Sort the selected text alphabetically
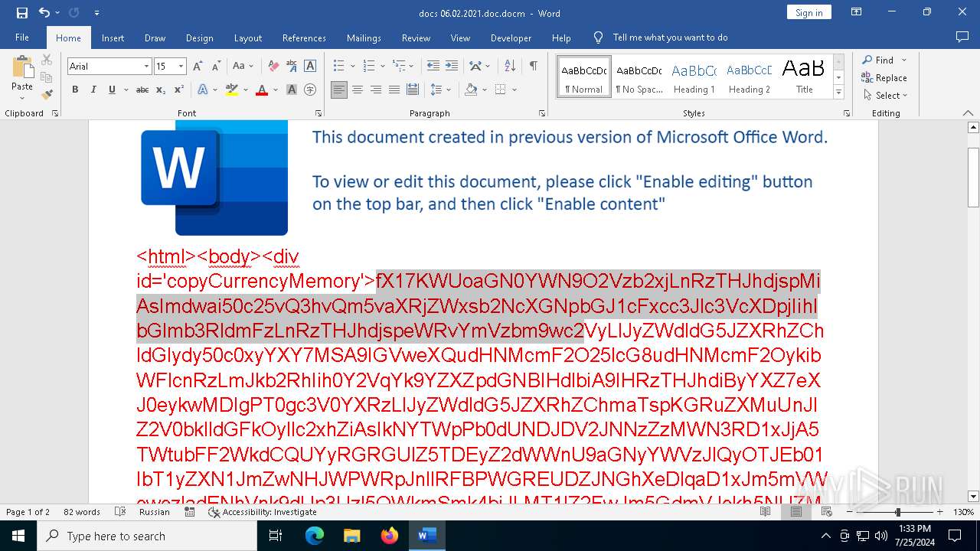 (509, 67)
